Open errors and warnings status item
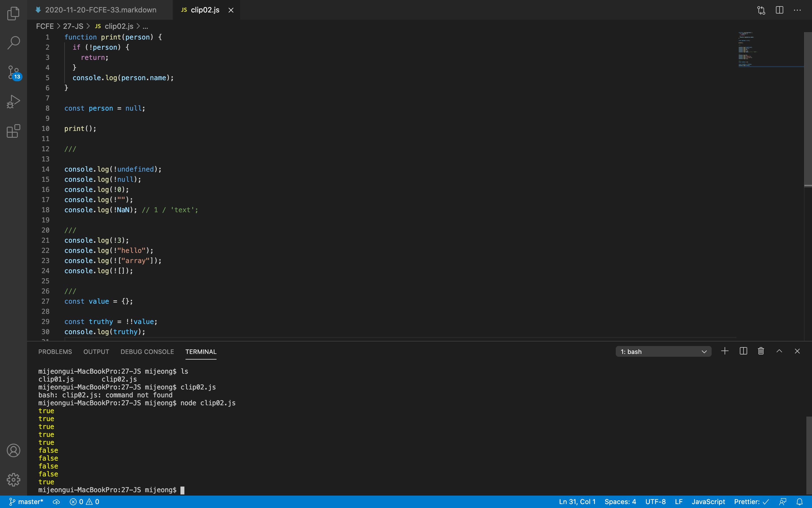Screen dimensions: 812x508 (x=85, y=502)
